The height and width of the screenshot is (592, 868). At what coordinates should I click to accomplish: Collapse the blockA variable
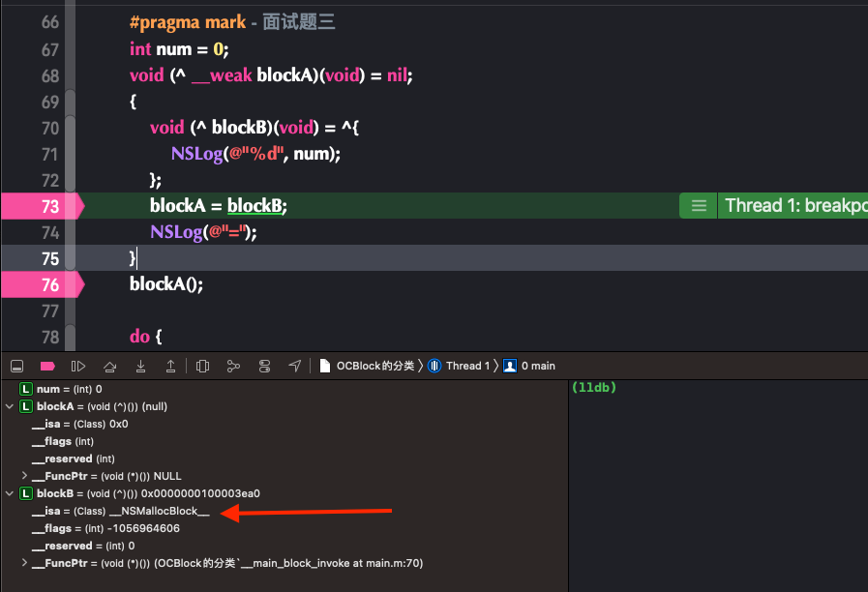coord(9,406)
